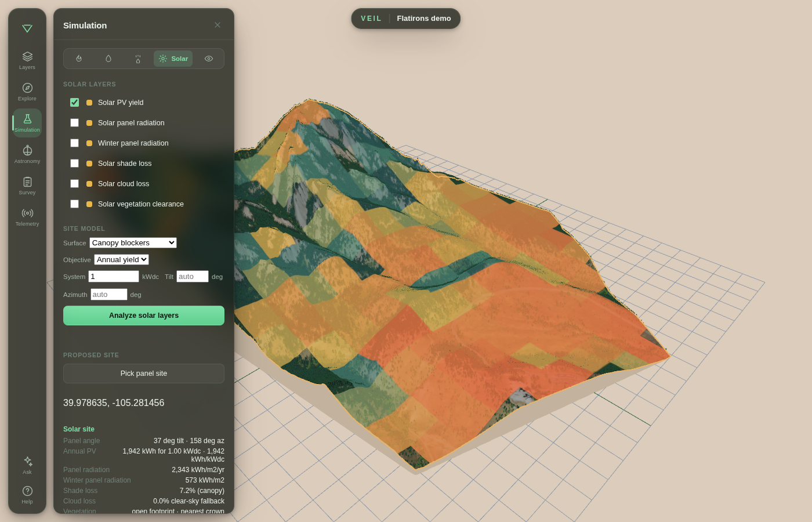Switch to the fire simulation tab
Image resolution: width=812 pixels, height=522 pixels.
79,59
